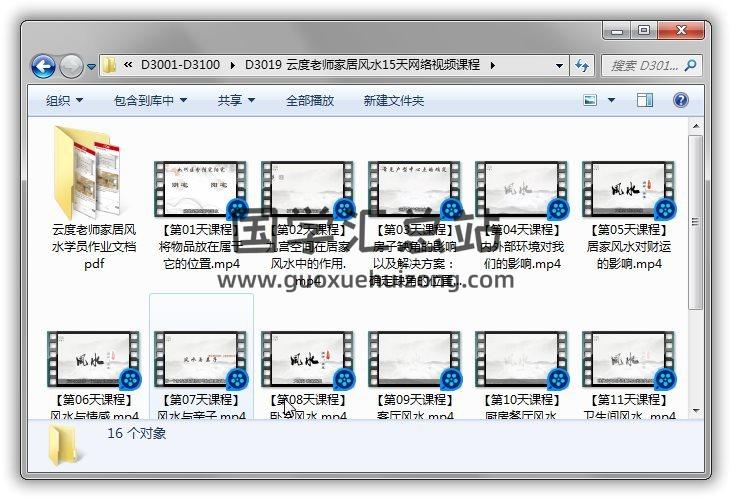The image size is (732, 500).
Task: Select 第08天课程 卧室风水 video thumbnail
Action: (x=308, y=359)
